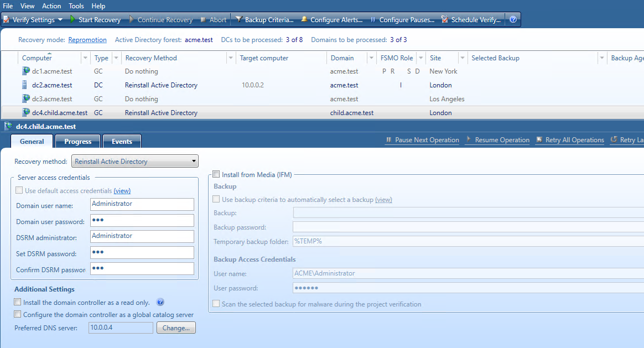Open the Computer column filter dropdown
644x348 pixels.
click(85, 58)
